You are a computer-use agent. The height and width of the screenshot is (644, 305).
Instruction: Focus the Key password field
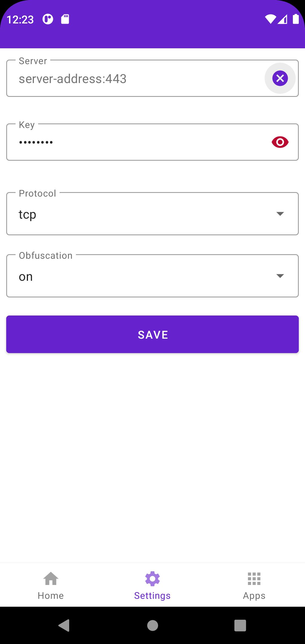(x=138, y=142)
